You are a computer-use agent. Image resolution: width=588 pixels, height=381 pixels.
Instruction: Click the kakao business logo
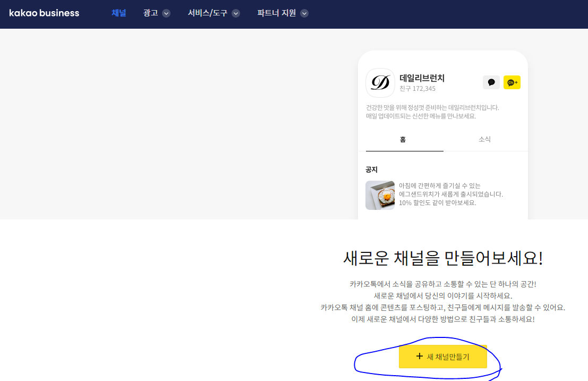44,13
